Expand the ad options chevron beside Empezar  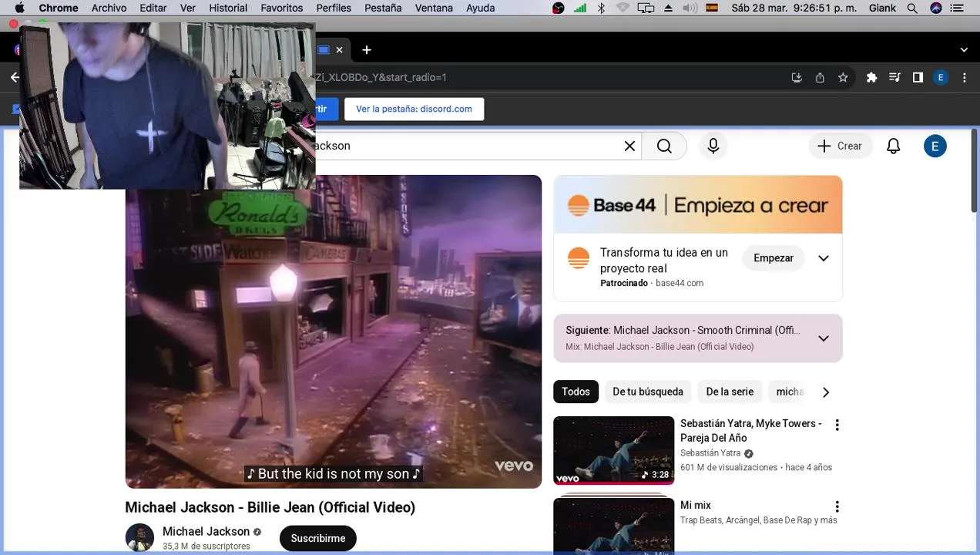point(824,258)
